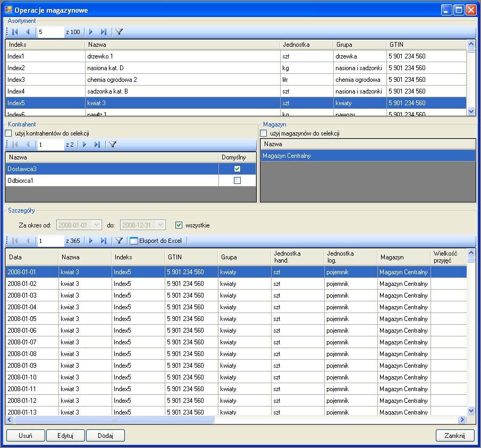Click GTIN column header in details grid
Image resolution: width=481 pixels, height=448 pixels.
pyautogui.click(x=191, y=257)
